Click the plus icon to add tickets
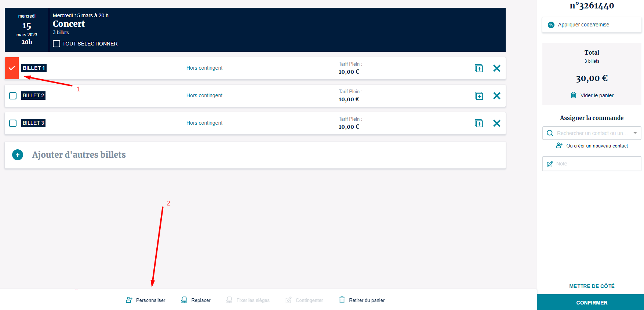The image size is (644, 310). [x=18, y=155]
